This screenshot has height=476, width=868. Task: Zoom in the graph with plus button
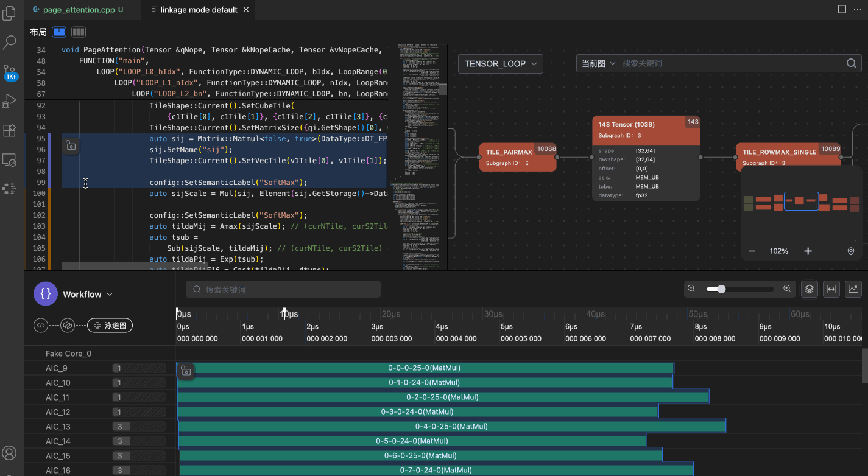click(808, 251)
